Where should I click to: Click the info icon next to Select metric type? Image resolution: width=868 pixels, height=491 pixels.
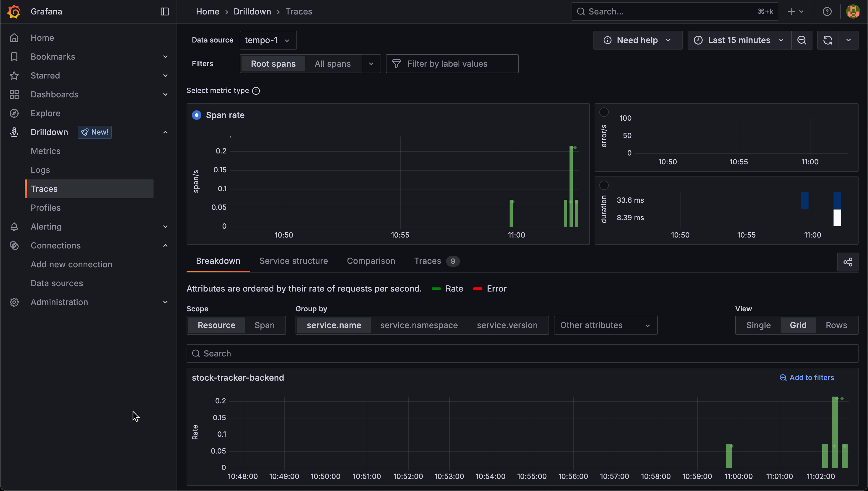(x=256, y=91)
